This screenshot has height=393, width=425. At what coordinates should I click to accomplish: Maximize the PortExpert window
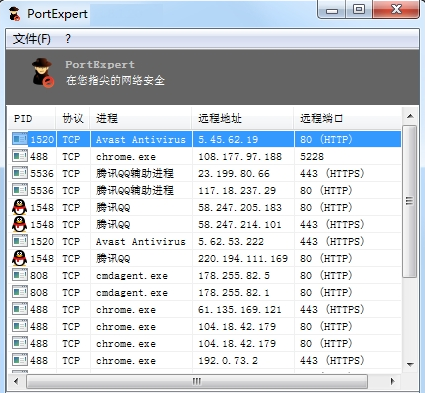point(359,9)
